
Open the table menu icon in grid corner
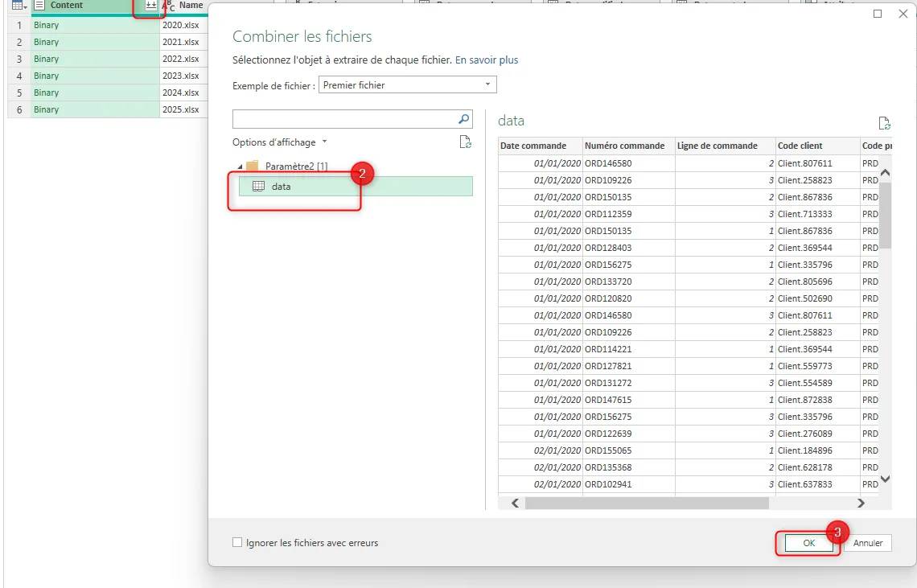click(x=19, y=6)
